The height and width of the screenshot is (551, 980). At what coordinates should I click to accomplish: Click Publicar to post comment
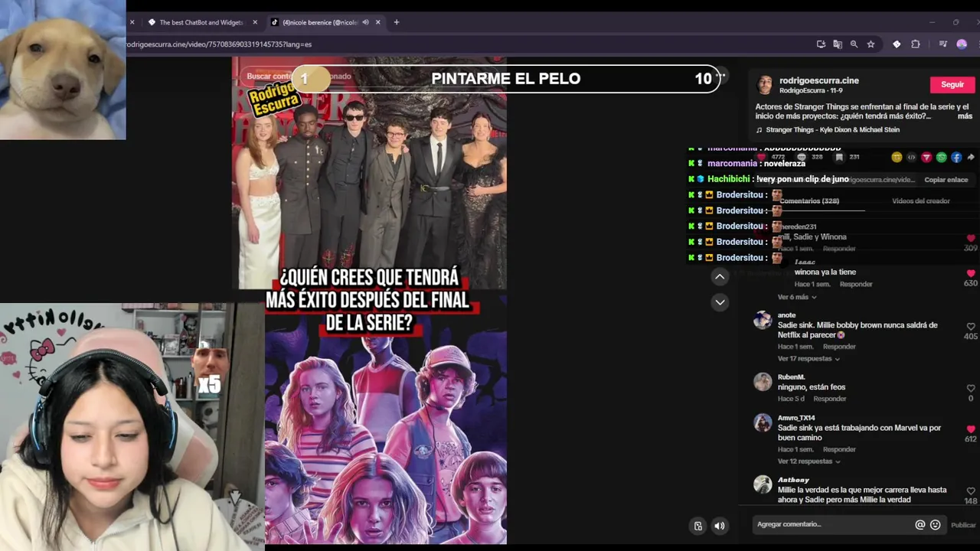click(963, 525)
